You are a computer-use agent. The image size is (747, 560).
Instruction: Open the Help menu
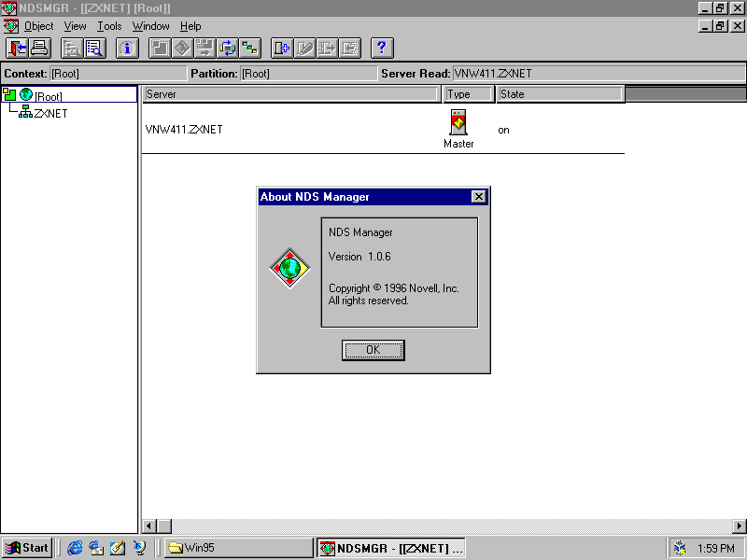(190, 26)
